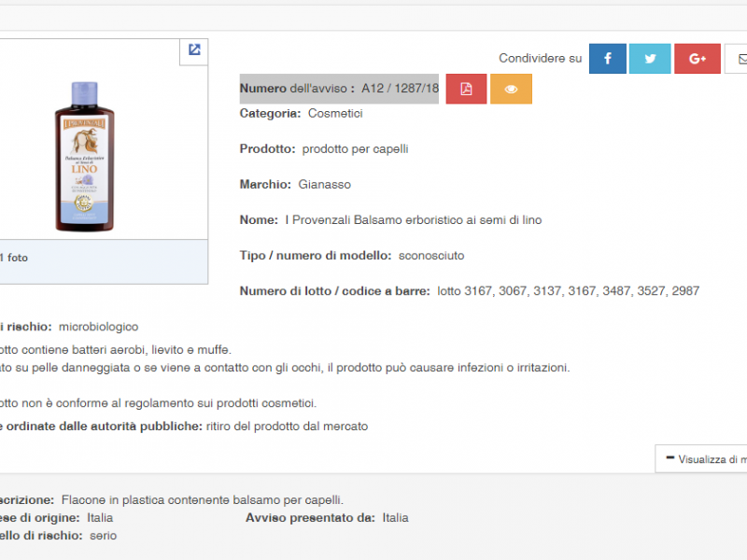747x560 pixels.
Task: Share the notice on Google Plus
Action: 697,59
